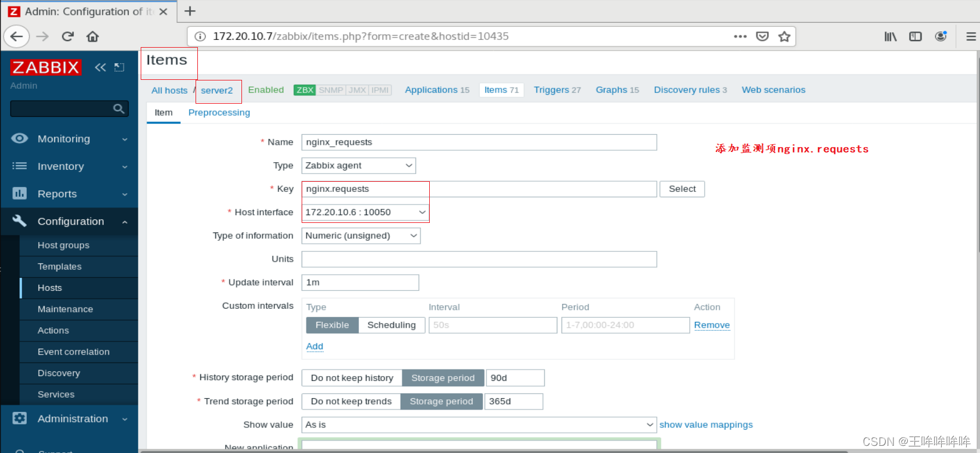Open the Firefox account icon
The height and width of the screenshot is (453, 980).
[x=941, y=36]
